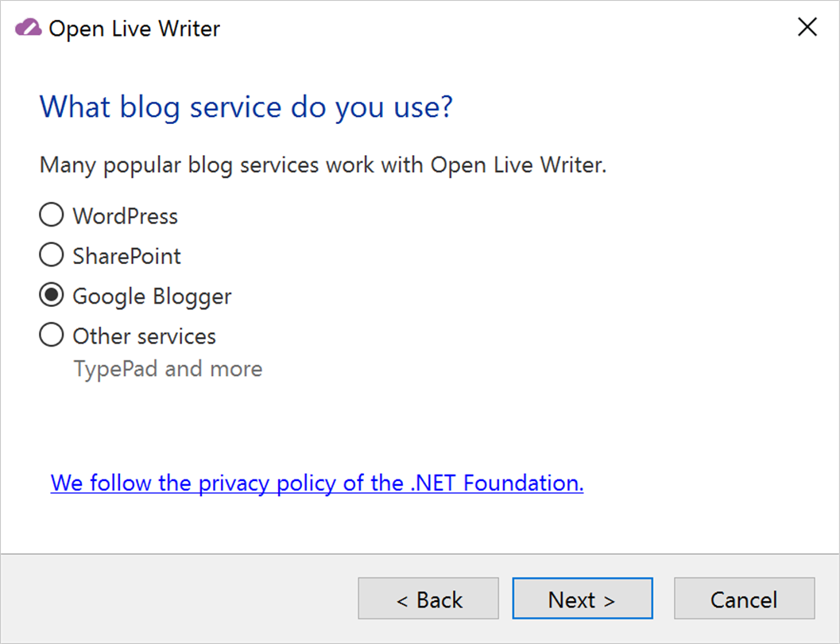Close the Open Live Writer dialog

(x=807, y=28)
